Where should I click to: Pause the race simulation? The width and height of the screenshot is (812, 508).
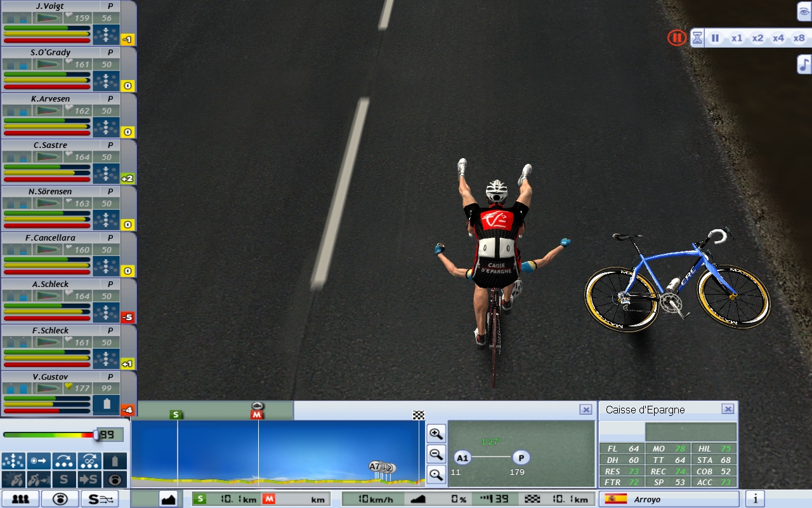point(715,38)
